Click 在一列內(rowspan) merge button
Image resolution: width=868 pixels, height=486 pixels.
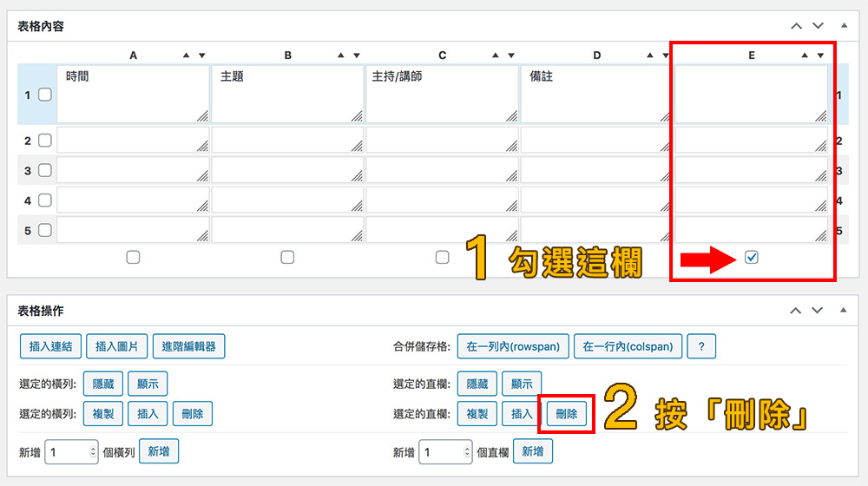click(x=514, y=346)
